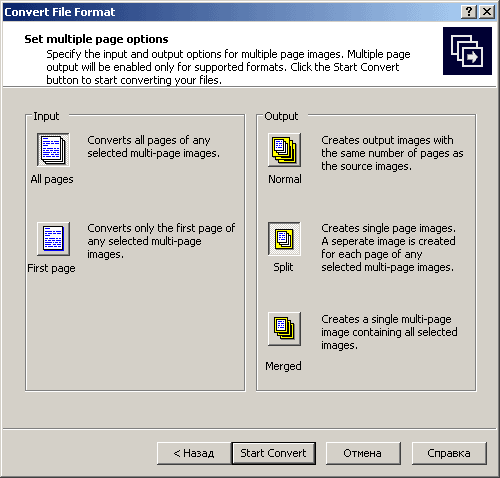500x478 pixels.
Task: Select the All pages input icon
Action: pos(53,150)
